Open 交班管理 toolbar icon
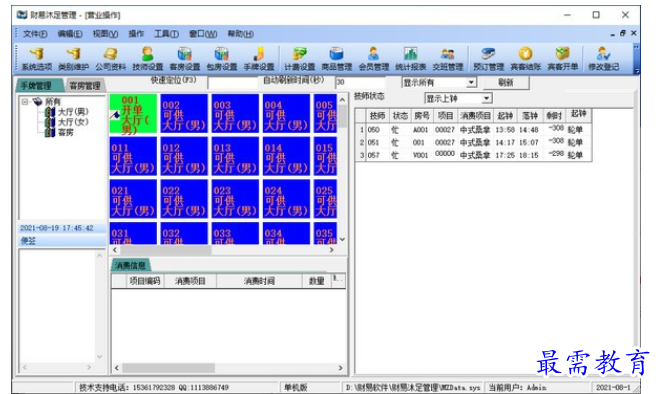This screenshot has width=658, height=394. pos(447,59)
